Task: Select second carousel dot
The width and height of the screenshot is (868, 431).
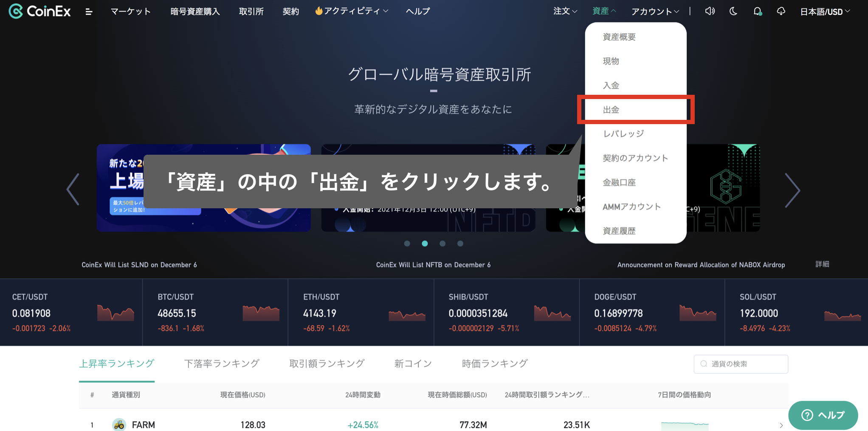Action: [x=425, y=244]
